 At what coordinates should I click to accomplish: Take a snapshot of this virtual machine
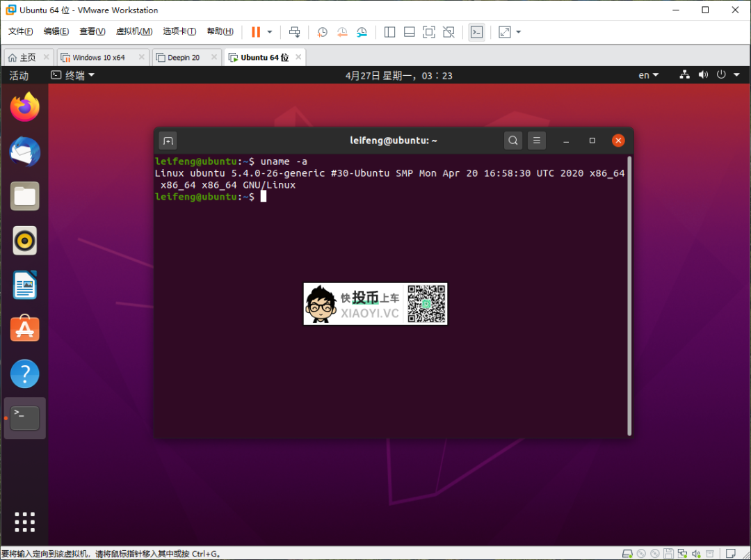(321, 32)
